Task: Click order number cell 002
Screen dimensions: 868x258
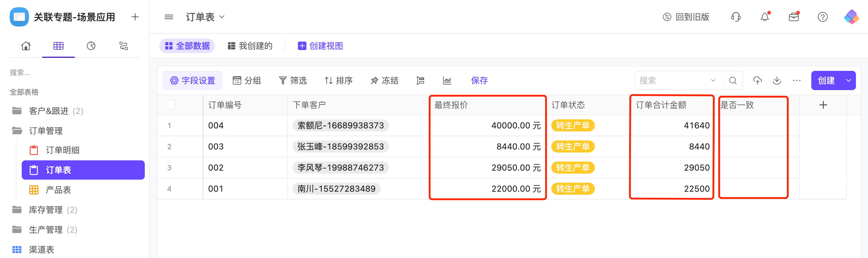Action: (245, 168)
